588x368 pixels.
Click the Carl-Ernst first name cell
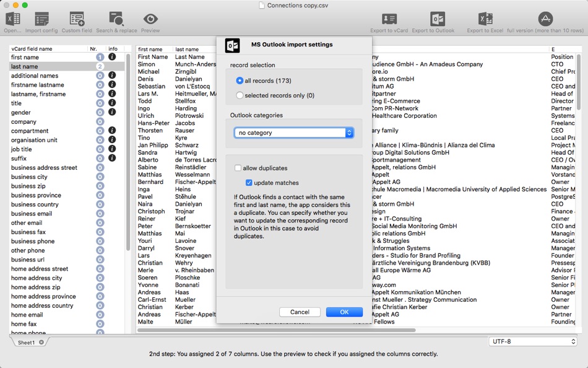[x=152, y=300]
